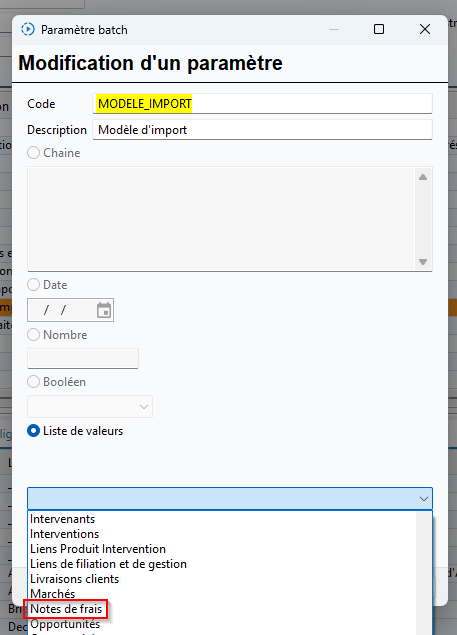Pick Livraisons clients in the dropdown list
This screenshot has height=635, width=457.
coord(75,579)
